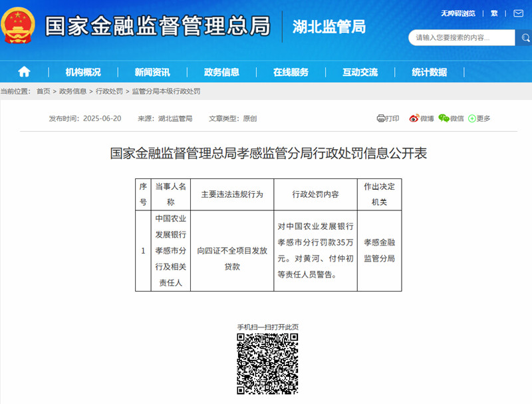
Task: Click 来源：湖北监管局 text
Action: [x=165, y=118]
